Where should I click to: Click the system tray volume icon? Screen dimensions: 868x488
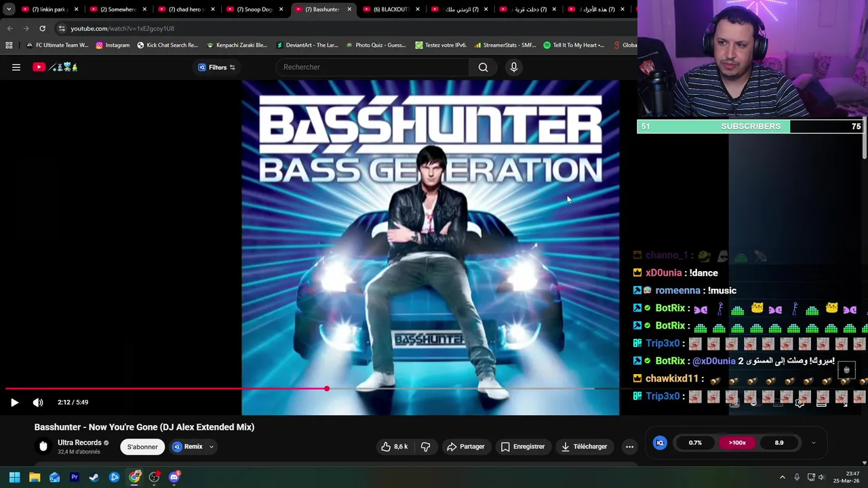(822, 477)
